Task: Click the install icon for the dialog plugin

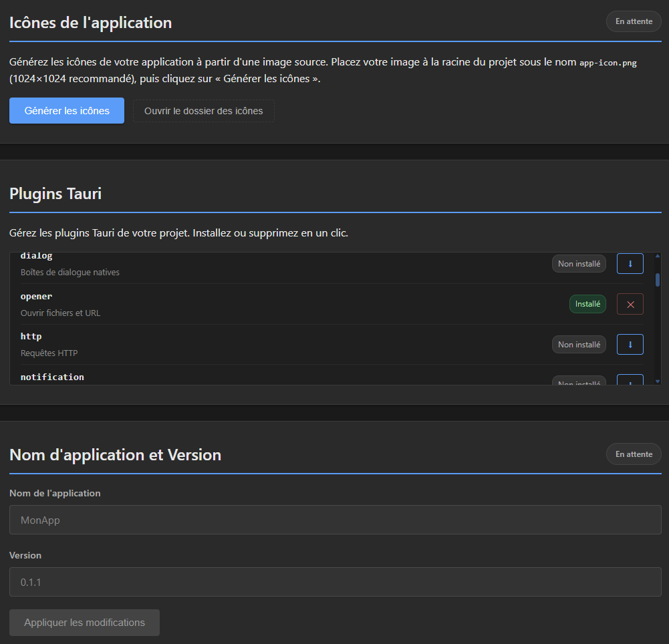Action: point(630,264)
